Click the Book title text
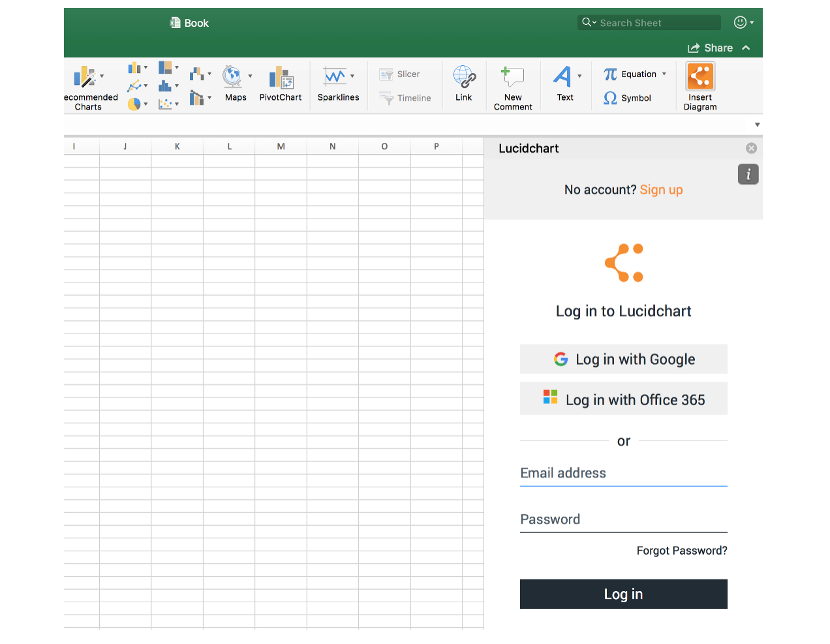The image size is (830, 644). point(196,23)
